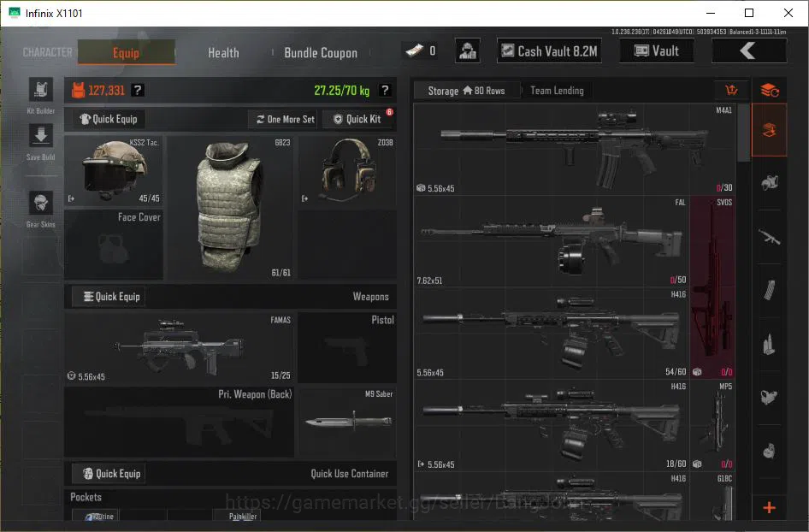Image resolution: width=809 pixels, height=532 pixels.
Task: Open the Kit Builder icon
Action: [41, 90]
